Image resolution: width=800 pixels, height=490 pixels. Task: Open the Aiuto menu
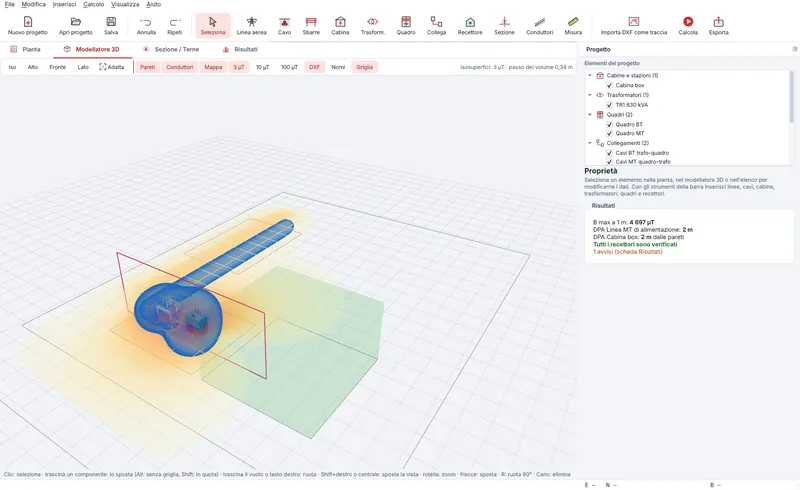click(x=154, y=4)
